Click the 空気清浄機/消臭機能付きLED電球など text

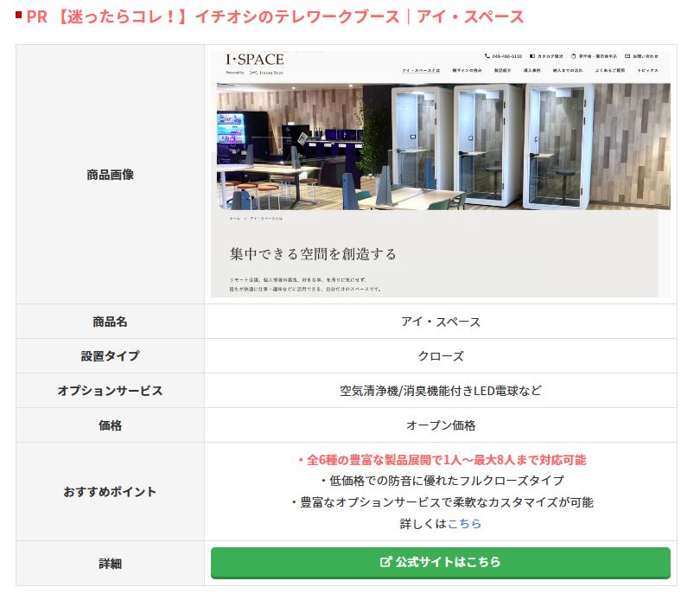point(441,391)
